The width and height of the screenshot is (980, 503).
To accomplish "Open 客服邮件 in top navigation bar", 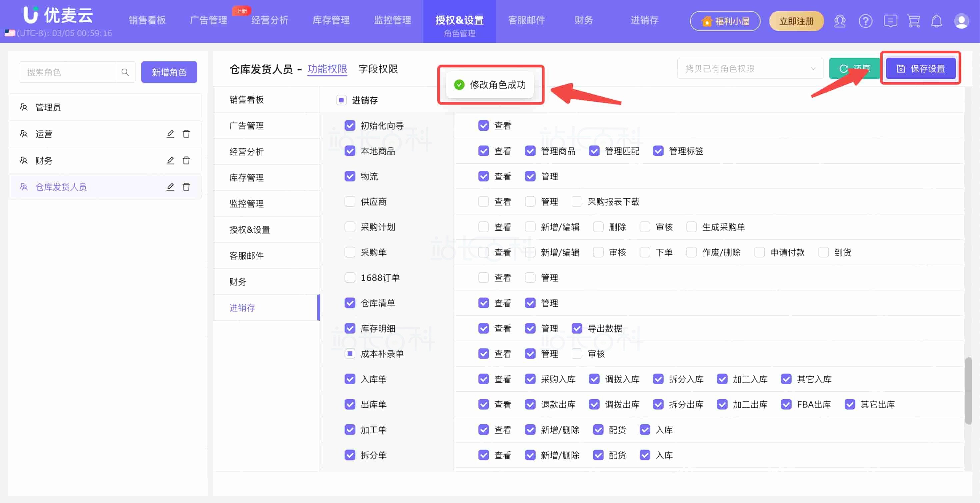I will pos(526,20).
